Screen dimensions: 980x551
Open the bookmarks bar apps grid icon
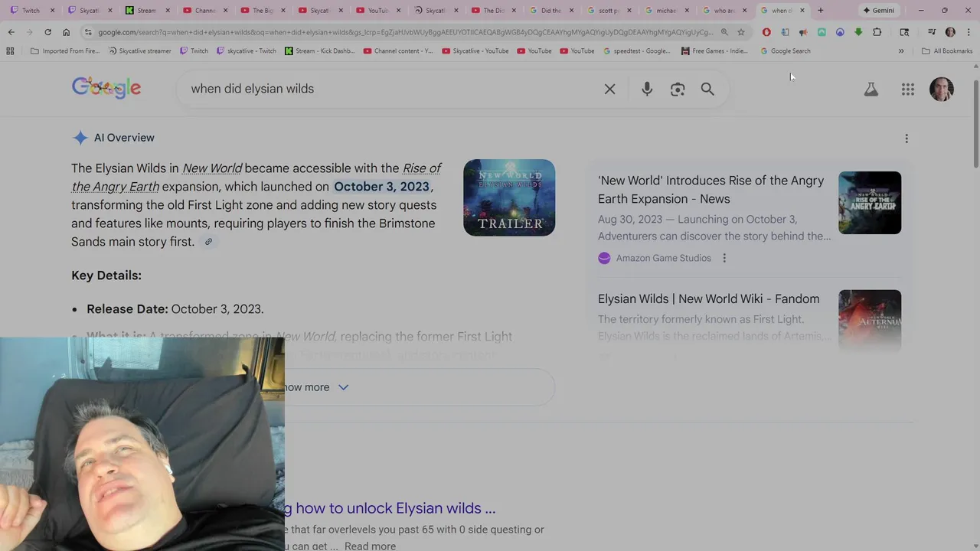(x=10, y=51)
